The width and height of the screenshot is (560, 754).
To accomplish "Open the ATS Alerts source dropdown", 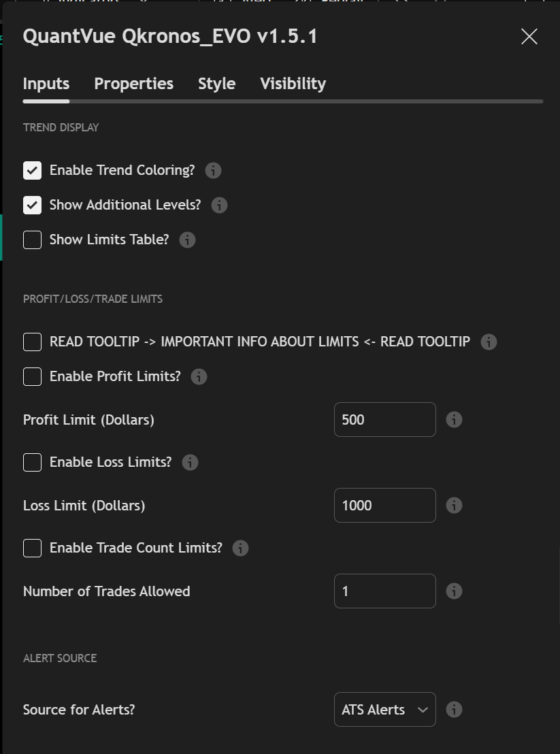I will (x=384, y=709).
